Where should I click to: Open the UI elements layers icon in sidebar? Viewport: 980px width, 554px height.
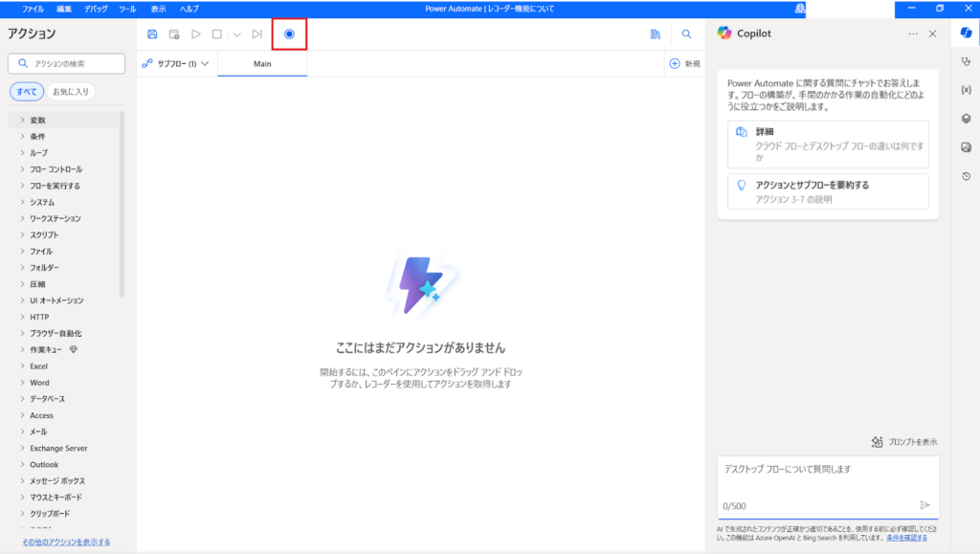(x=966, y=119)
